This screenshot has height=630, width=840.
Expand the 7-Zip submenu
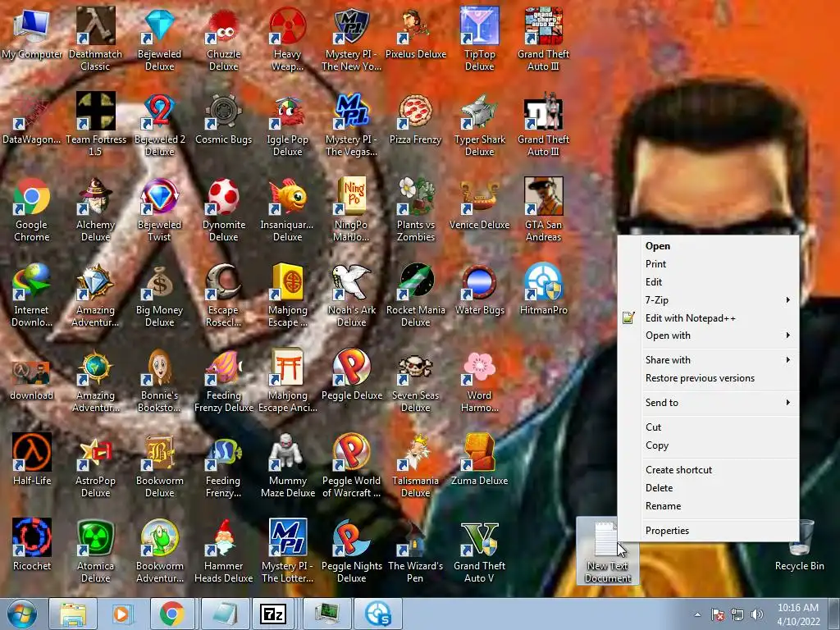[x=708, y=300]
